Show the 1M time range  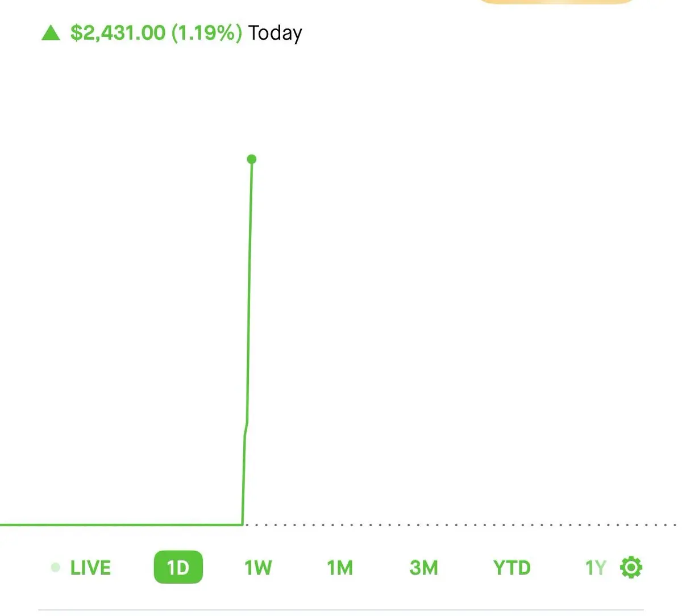tap(340, 568)
